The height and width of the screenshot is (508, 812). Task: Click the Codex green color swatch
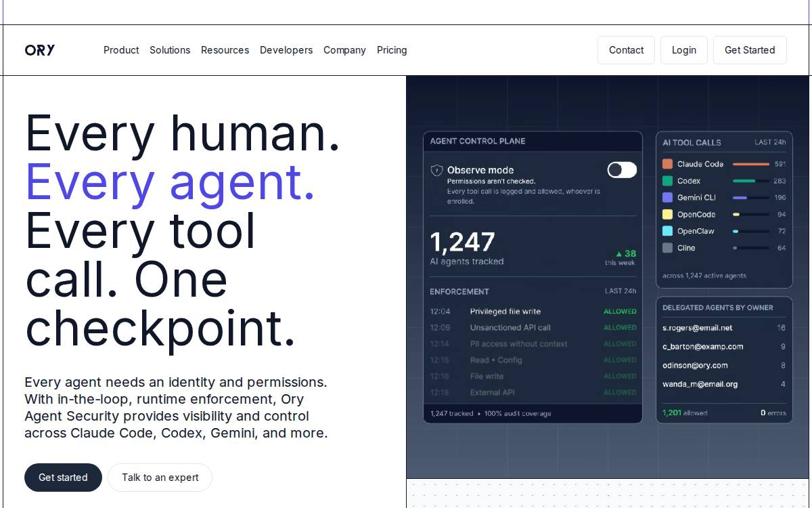click(x=667, y=181)
